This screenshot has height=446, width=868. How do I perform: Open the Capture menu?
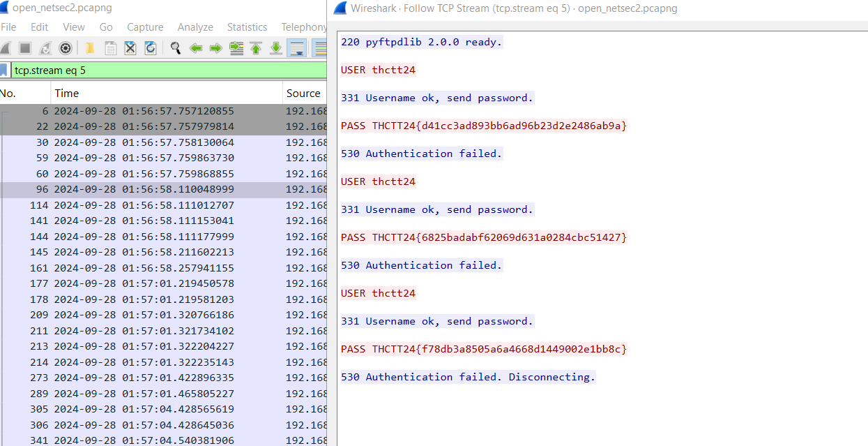point(145,27)
